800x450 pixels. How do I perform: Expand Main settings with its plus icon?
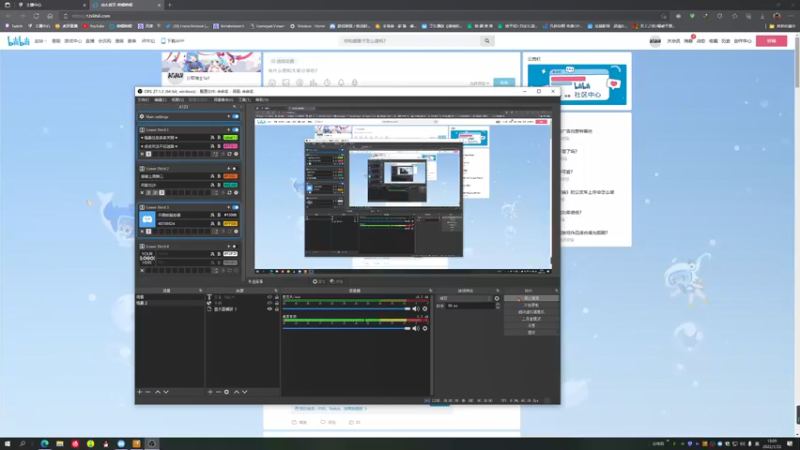228,117
